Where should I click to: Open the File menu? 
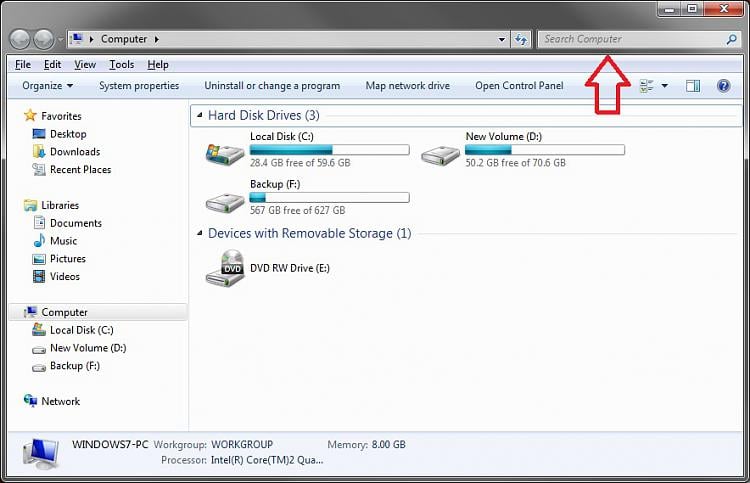(x=22, y=65)
